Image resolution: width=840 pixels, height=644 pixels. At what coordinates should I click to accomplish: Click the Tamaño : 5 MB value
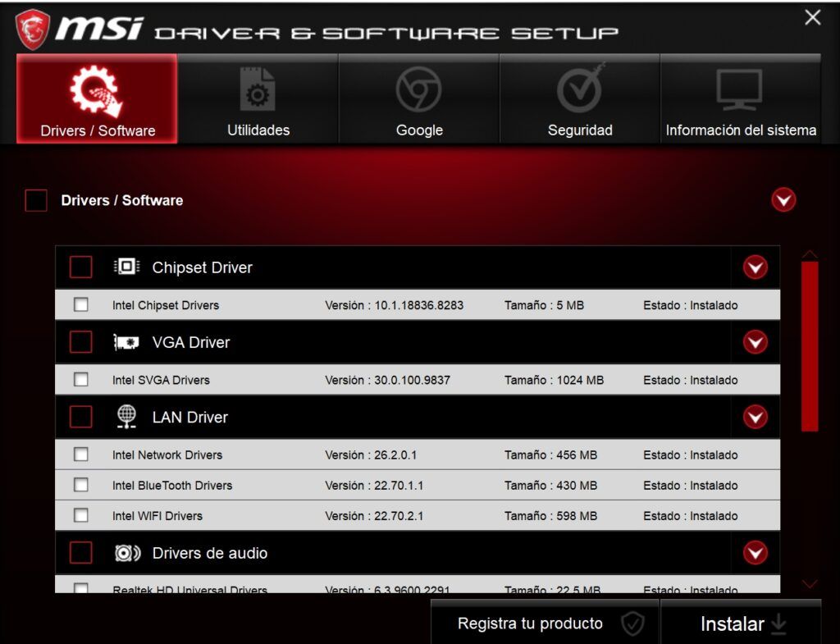click(x=544, y=305)
